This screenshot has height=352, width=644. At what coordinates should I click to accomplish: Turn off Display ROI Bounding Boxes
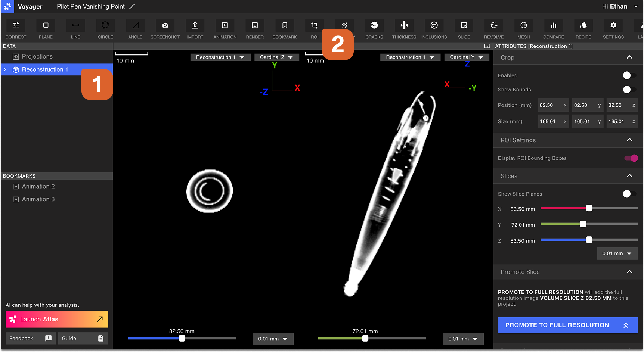pos(631,158)
